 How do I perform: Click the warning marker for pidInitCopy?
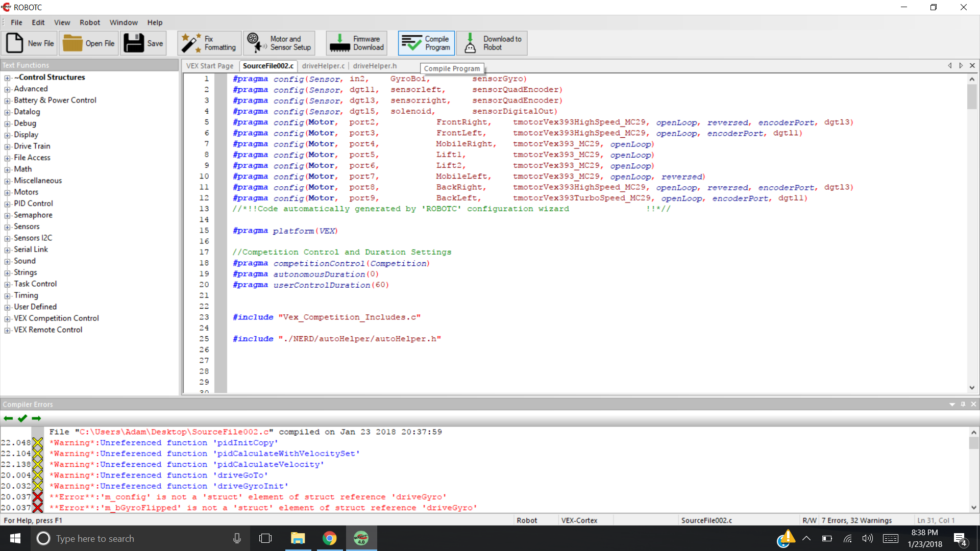38,443
